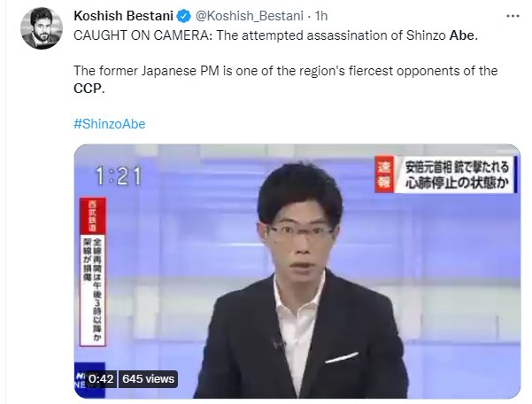Click the blue verified badge

click(x=184, y=16)
